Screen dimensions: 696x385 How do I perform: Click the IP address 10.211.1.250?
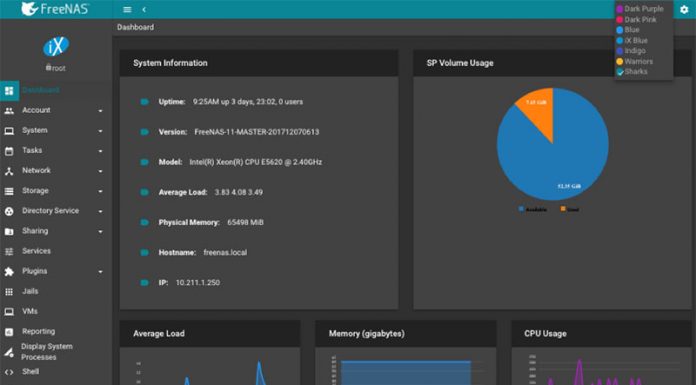pyautogui.click(x=198, y=283)
